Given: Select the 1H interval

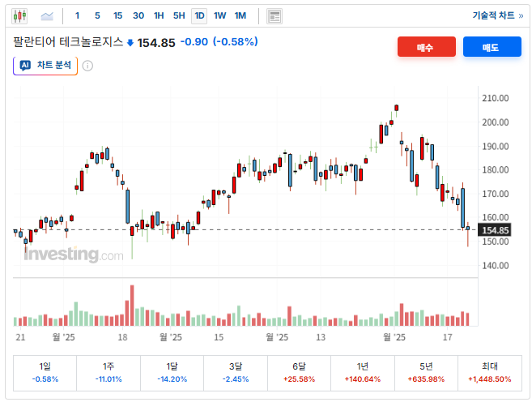Looking at the screenshot, I should pos(159,15).
